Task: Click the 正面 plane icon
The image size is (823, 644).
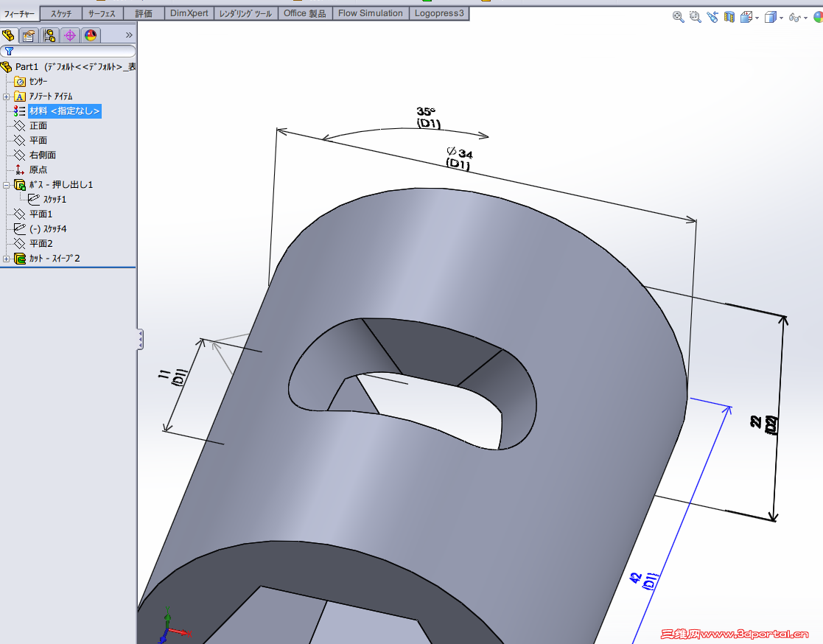Action: (x=19, y=126)
